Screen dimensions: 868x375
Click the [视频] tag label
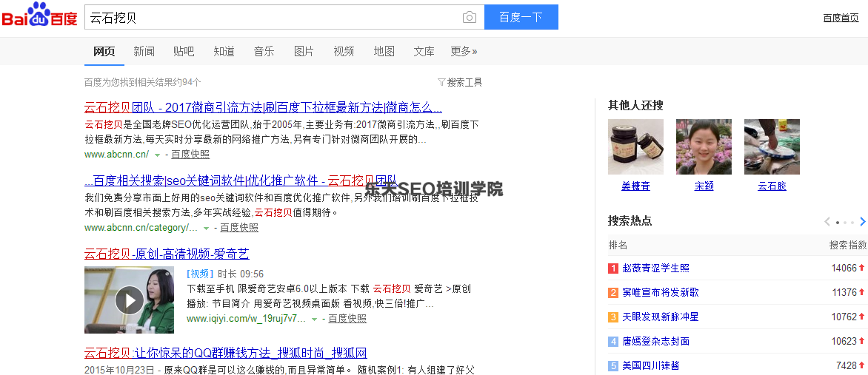[200, 274]
